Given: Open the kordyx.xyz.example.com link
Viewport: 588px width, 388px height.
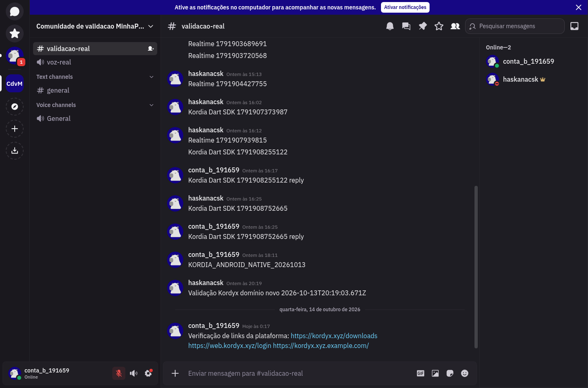Looking at the screenshot, I should (321, 346).
